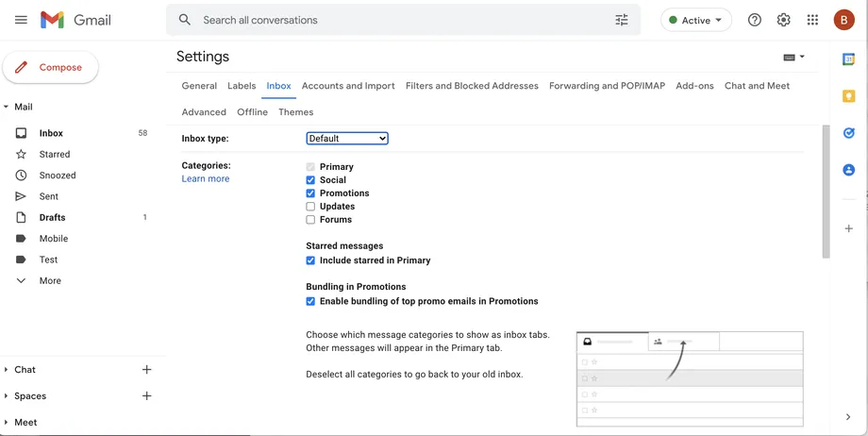Select input tools keyboard icon

790,57
